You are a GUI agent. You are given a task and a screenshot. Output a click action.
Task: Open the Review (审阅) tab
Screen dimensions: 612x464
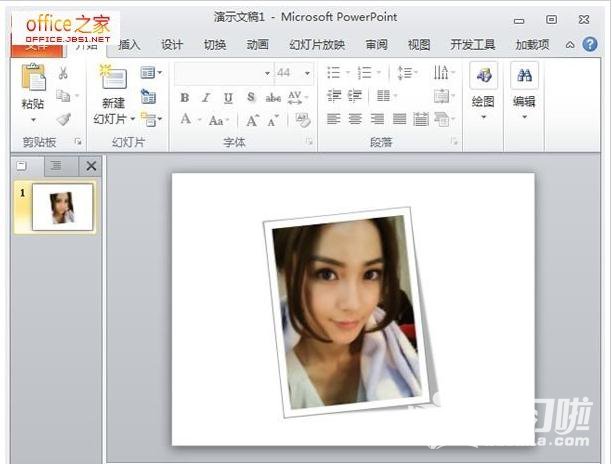pos(376,45)
